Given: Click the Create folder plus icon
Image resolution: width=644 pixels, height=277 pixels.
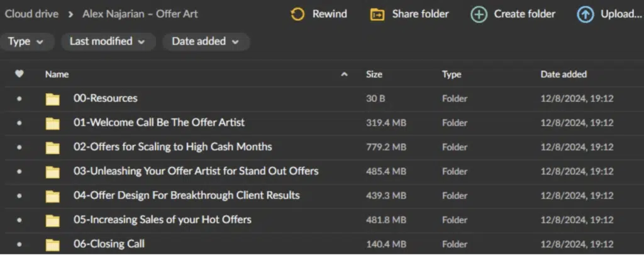Looking at the screenshot, I should 479,15.
